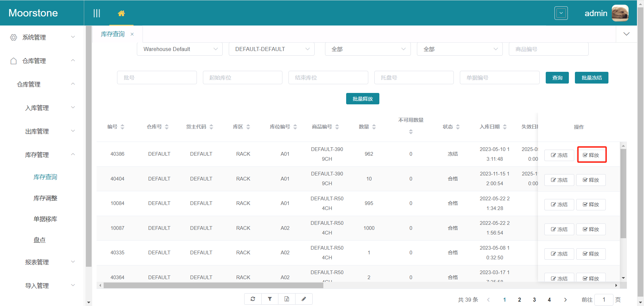Click the 批量冻结 batch freeze button
Screen dimensions: 644x306
click(591, 78)
